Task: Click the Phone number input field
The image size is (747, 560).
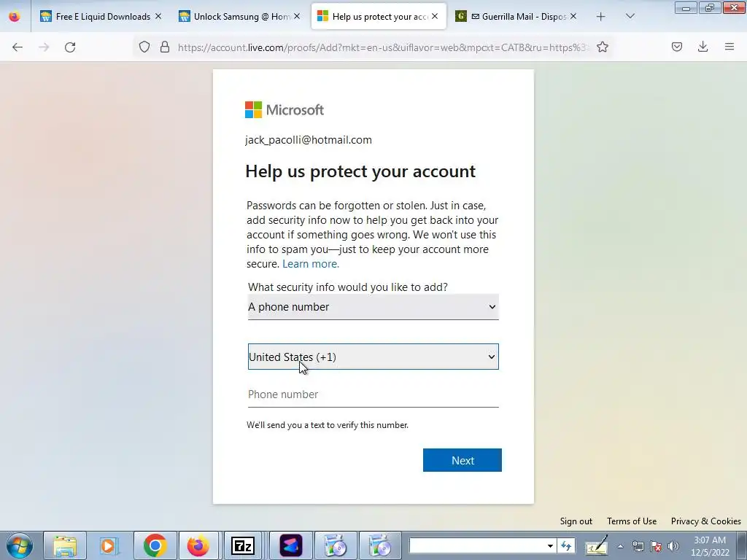Action: click(373, 394)
